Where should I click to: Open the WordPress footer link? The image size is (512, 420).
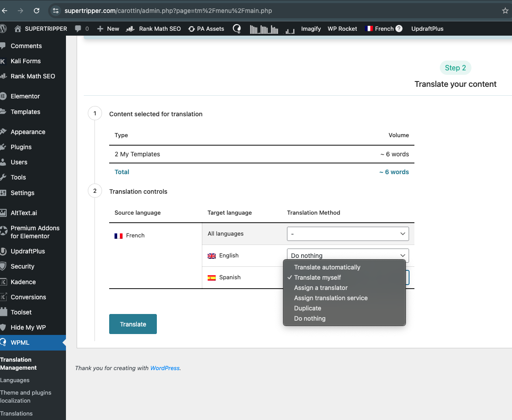[x=165, y=368]
